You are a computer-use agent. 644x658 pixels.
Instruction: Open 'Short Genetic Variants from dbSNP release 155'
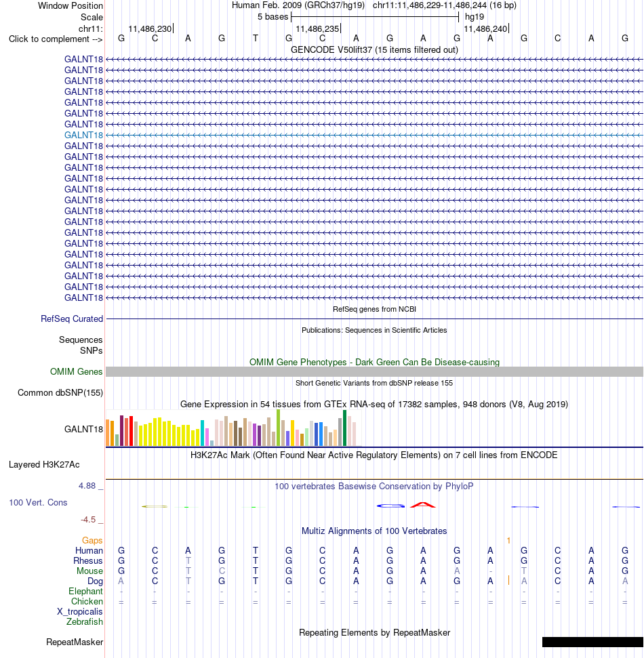click(374, 383)
